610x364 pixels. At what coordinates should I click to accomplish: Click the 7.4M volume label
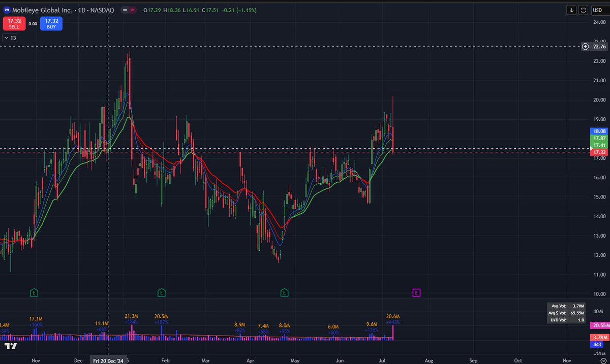pyautogui.click(x=263, y=325)
